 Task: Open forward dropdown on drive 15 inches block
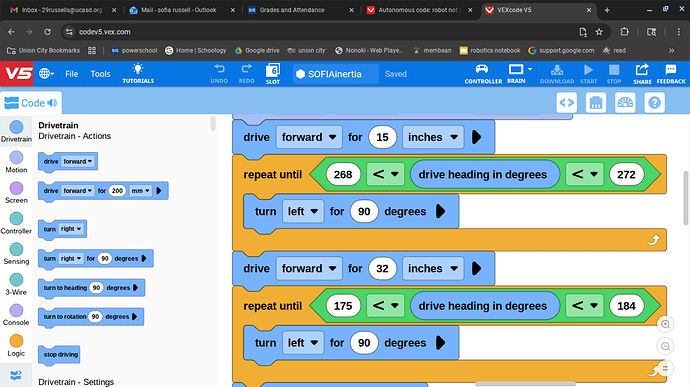tap(309, 137)
